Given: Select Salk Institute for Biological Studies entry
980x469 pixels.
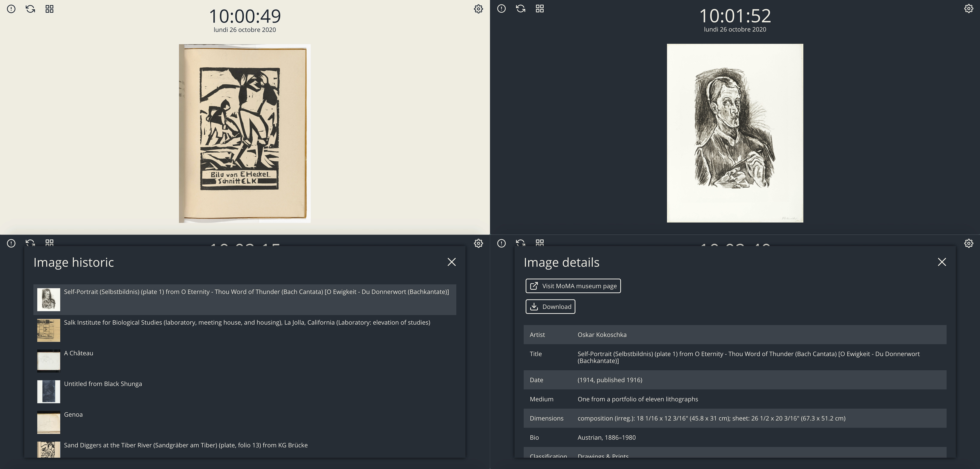Looking at the screenshot, I should (245, 330).
